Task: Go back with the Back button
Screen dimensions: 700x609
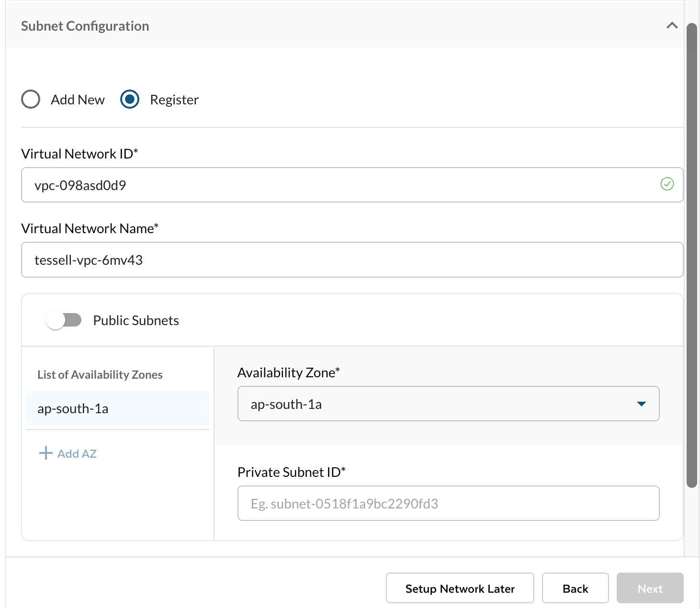Action: pos(575,588)
